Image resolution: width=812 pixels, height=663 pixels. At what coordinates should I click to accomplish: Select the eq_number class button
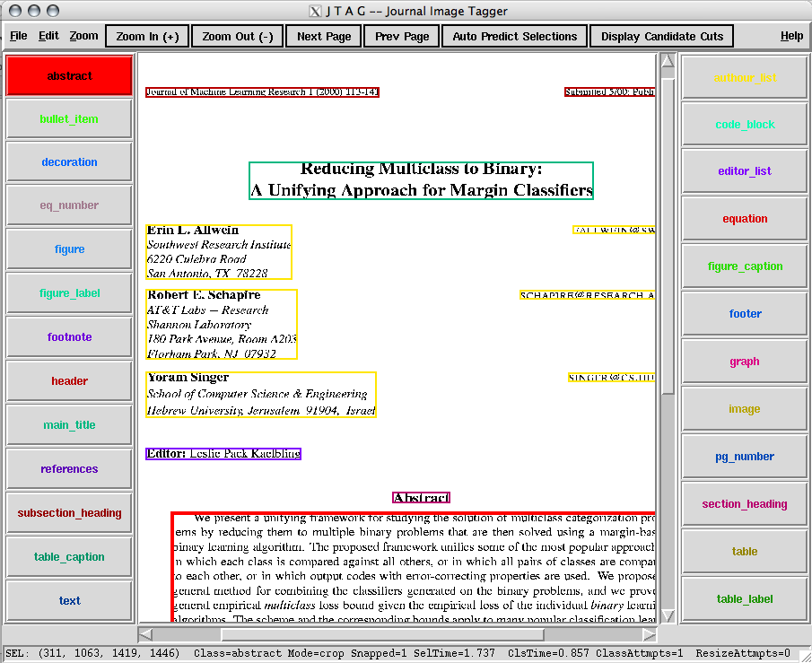(69, 205)
